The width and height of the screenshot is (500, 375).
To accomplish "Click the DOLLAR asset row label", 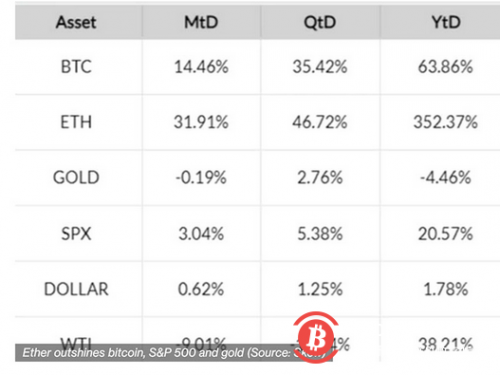I will (x=76, y=289).
